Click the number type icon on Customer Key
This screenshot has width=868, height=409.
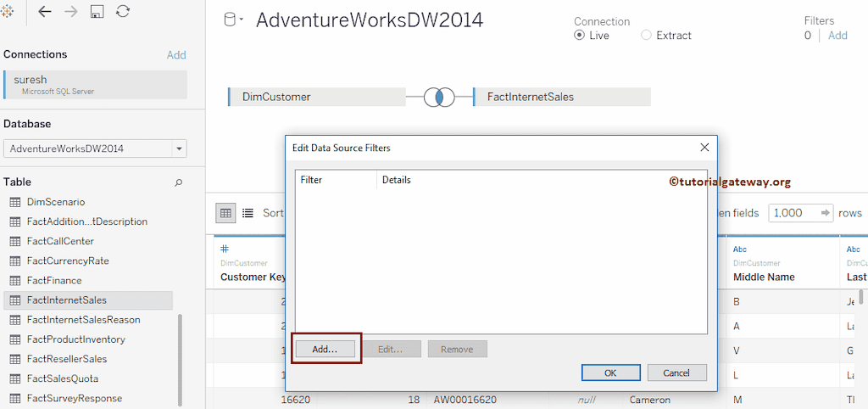[x=225, y=249]
